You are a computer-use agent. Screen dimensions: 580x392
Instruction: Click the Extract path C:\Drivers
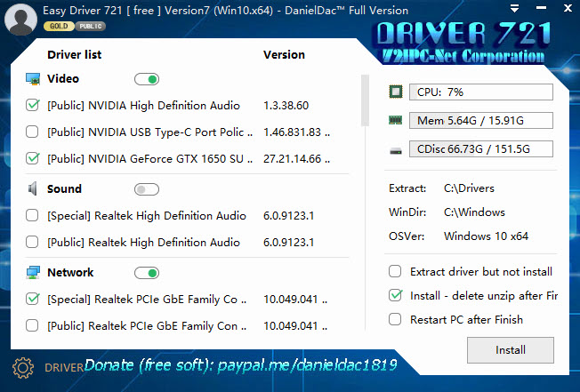469,188
